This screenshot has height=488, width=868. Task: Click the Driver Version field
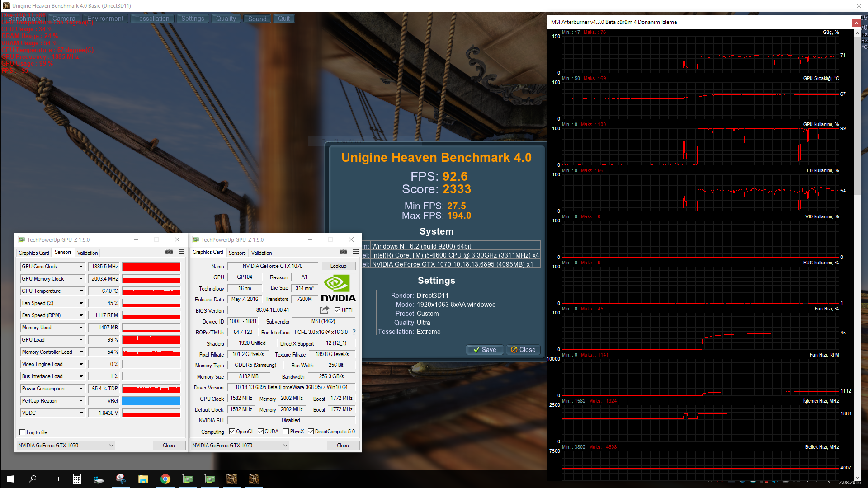[x=291, y=387]
